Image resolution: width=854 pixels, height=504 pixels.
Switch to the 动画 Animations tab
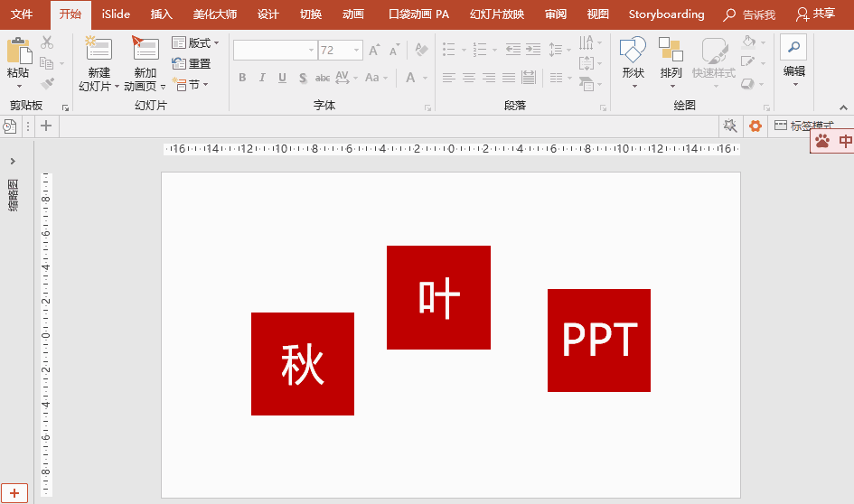click(353, 14)
